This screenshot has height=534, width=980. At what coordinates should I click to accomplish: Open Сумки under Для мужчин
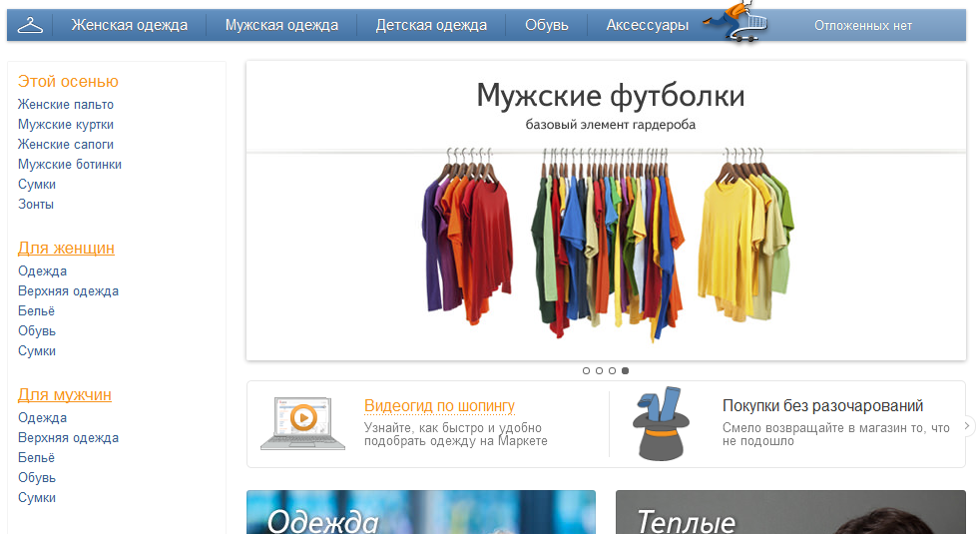pos(37,498)
